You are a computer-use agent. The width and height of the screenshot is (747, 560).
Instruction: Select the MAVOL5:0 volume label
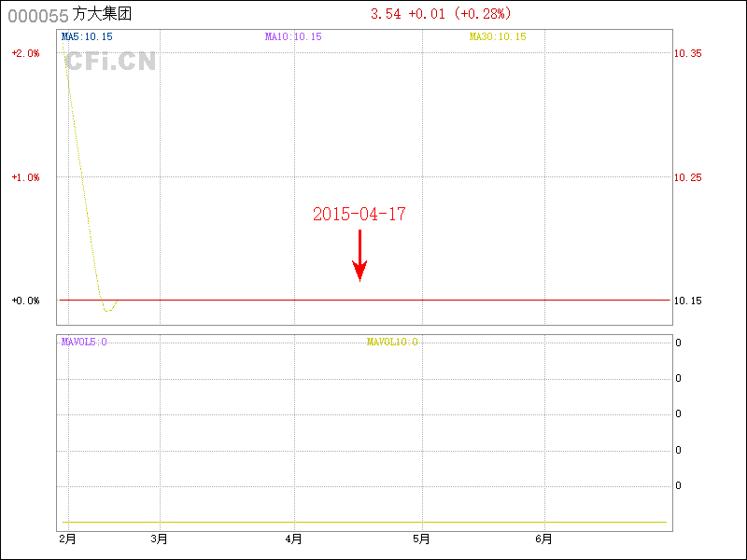click(x=84, y=342)
